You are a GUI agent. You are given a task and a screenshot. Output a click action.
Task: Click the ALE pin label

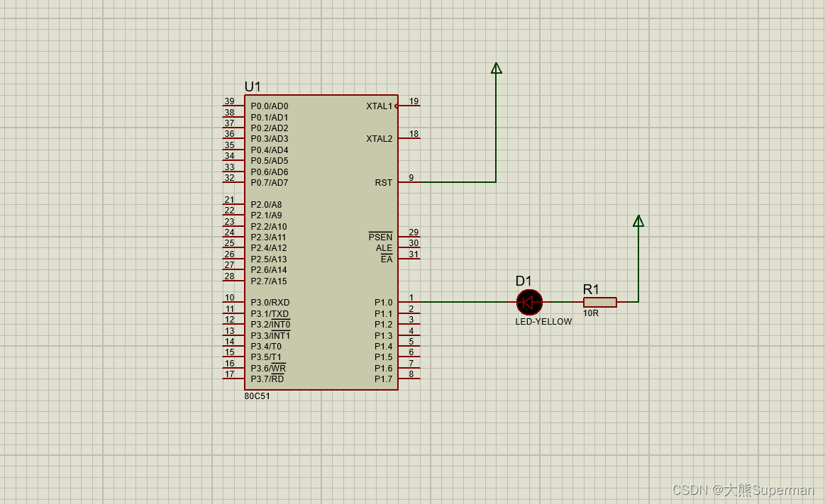(x=384, y=248)
